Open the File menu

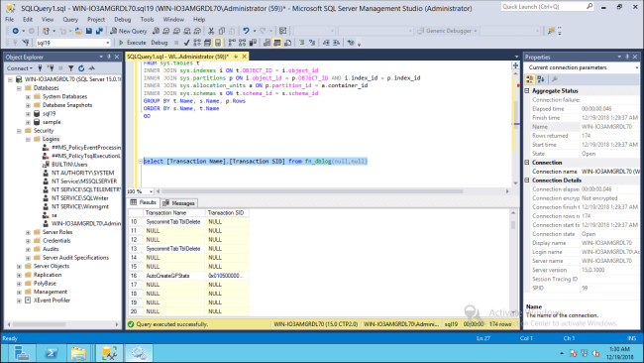coord(10,19)
